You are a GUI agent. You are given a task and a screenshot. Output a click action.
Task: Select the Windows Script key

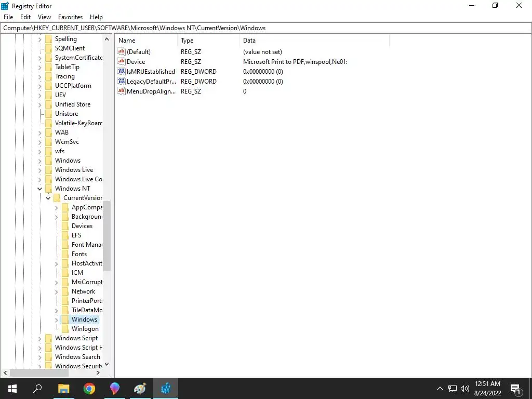76,338
